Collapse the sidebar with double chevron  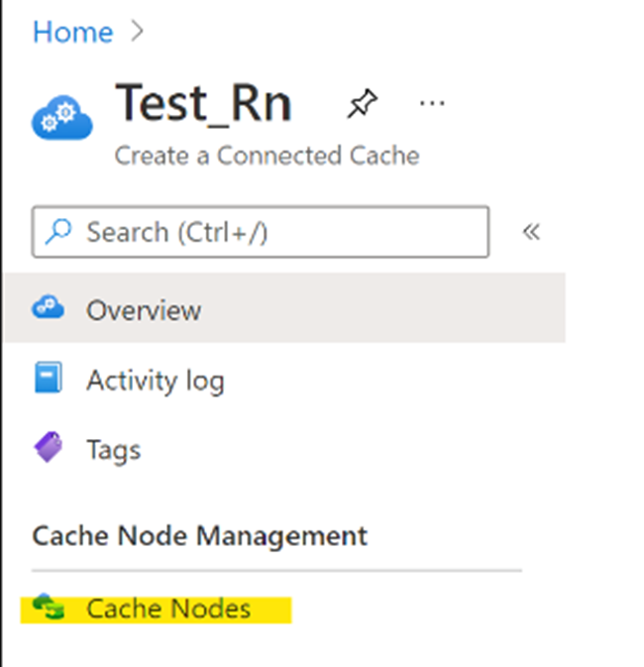531,232
